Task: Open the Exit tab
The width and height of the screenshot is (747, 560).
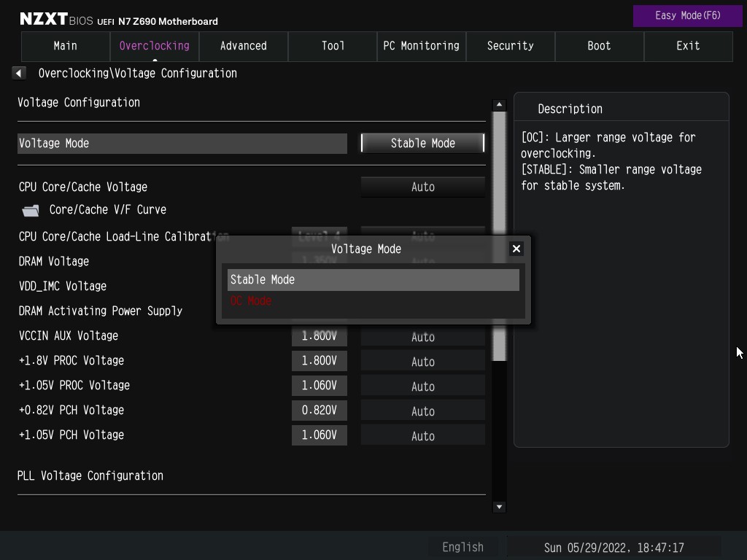Action: coord(688,46)
